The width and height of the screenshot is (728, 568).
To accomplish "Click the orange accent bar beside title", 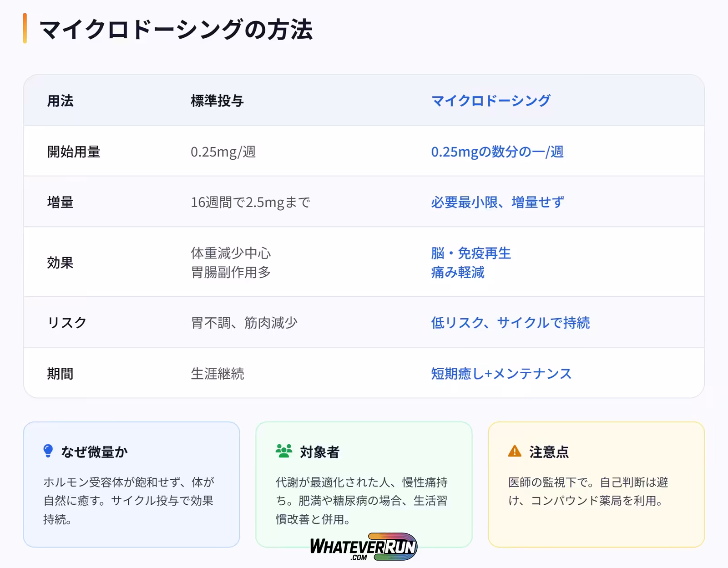I will [x=25, y=28].
